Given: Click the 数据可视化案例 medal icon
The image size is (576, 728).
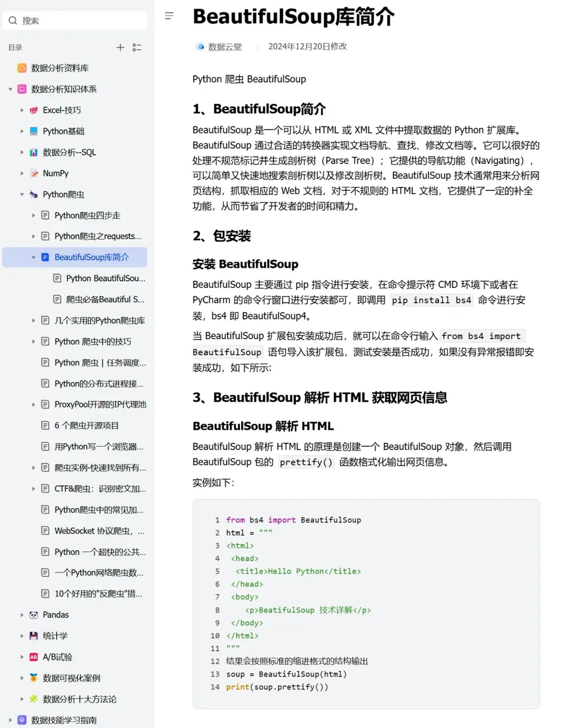Looking at the screenshot, I should (34, 678).
